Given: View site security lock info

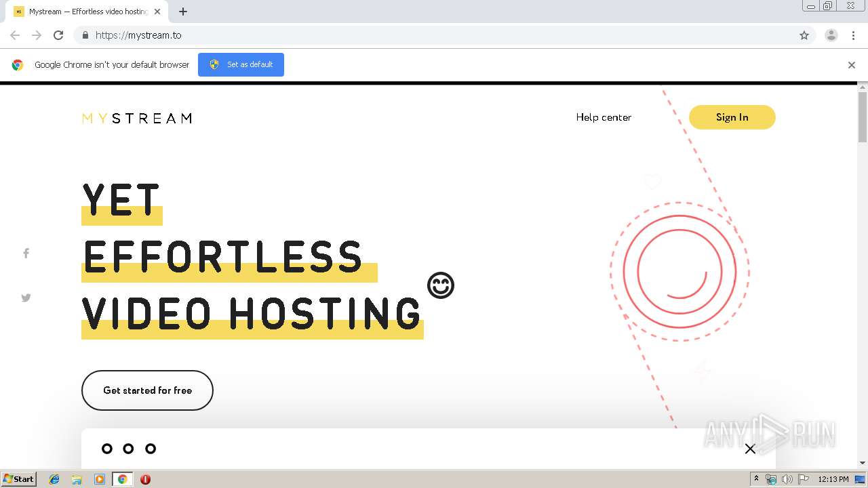Looking at the screenshot, I should click(85, 35).
